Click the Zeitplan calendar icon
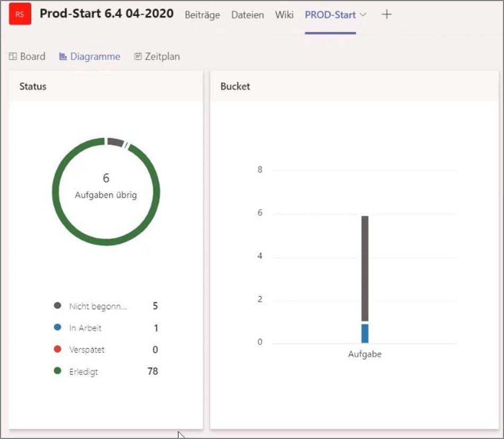This screenshot has height=439, width=504. pos(138,56)
